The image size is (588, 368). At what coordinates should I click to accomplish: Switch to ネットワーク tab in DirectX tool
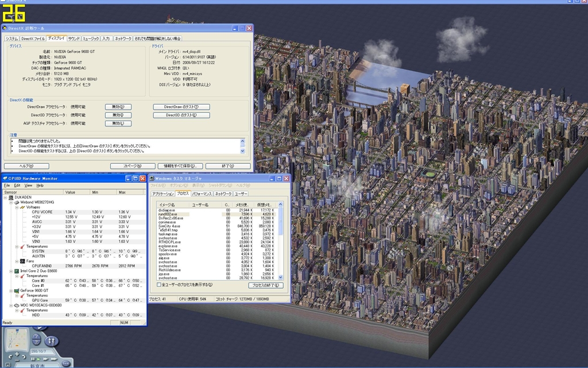tap(123, 39)
